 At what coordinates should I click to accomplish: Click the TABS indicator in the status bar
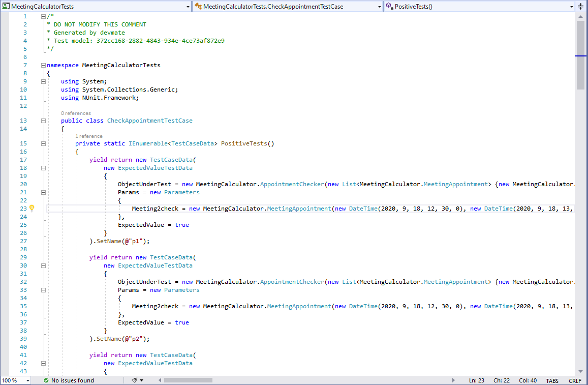(x=552, y=380)
